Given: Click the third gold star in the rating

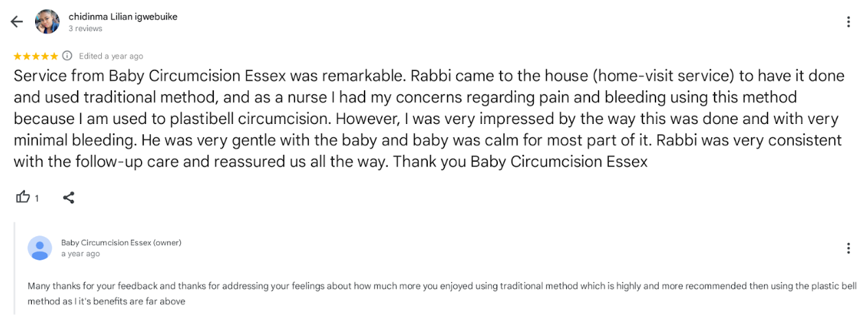Looking at the screenshot, I should (36, 56).
